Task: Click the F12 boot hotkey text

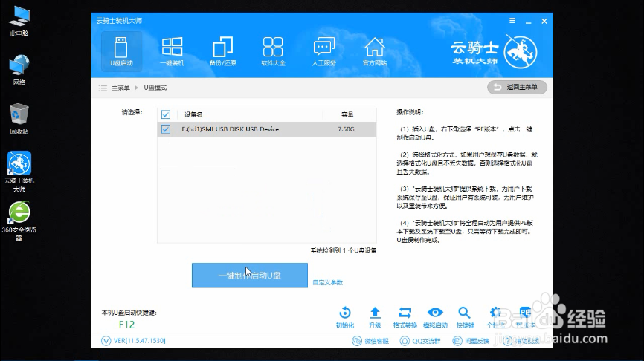Action: [x=126, y=325]
